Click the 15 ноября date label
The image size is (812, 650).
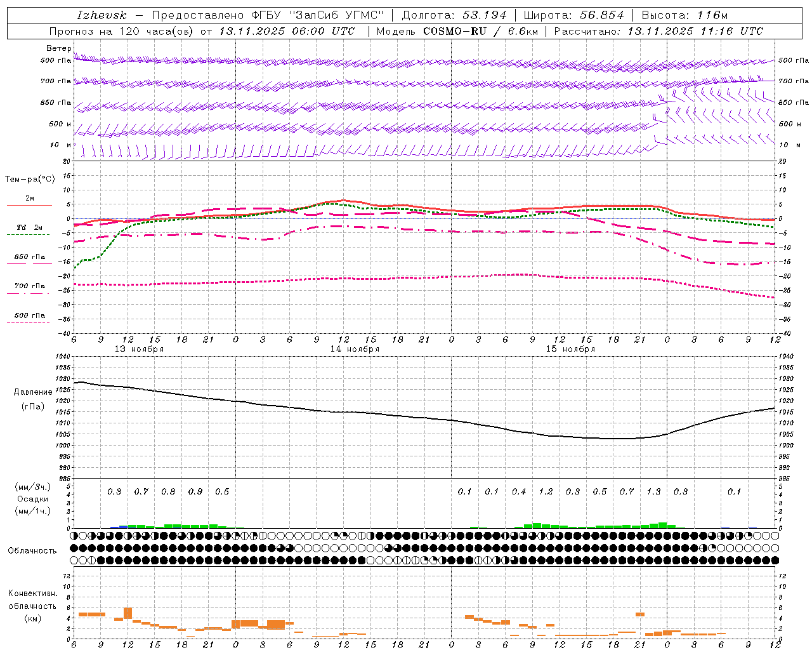point(570,349)
